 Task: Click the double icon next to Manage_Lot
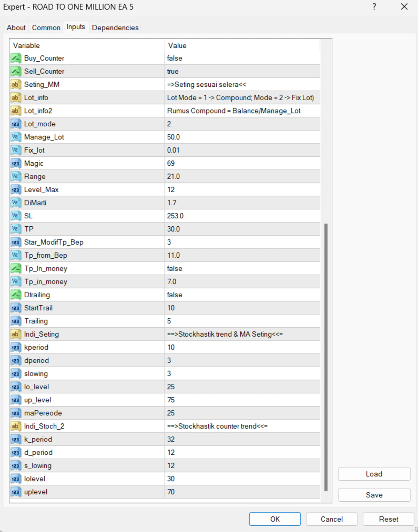16,137
